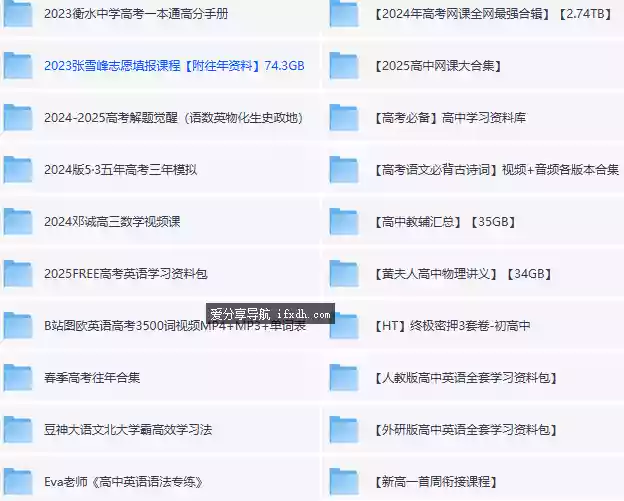Click folder icon beside 2024-2025高考解题觉醒
Viewport: 624px width, 501px height.
pos(18,117)
